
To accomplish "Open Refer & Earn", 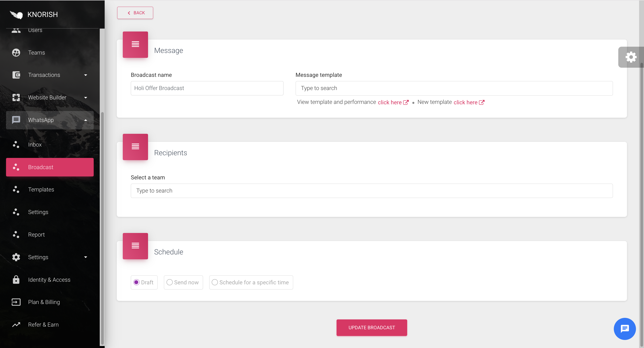I will [x=50, y=325].
